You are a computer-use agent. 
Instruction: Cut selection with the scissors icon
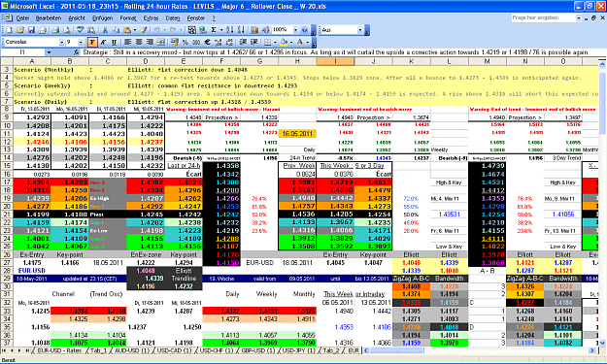click(x=105, y=30)
